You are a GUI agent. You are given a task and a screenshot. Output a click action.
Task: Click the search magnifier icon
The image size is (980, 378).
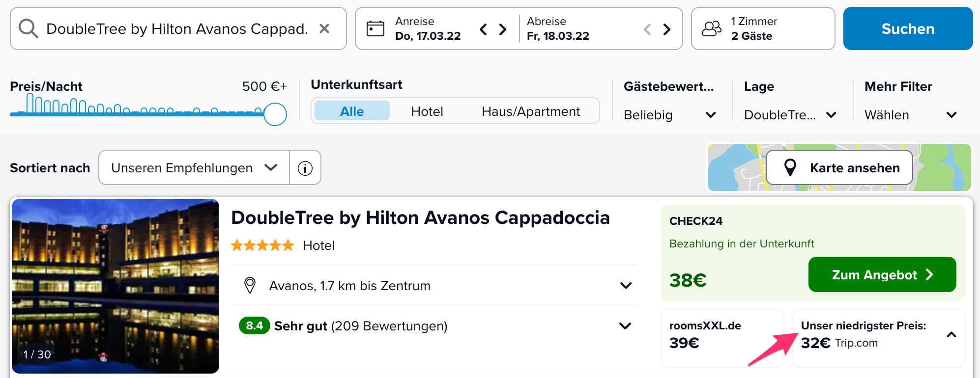coord(28,28)
